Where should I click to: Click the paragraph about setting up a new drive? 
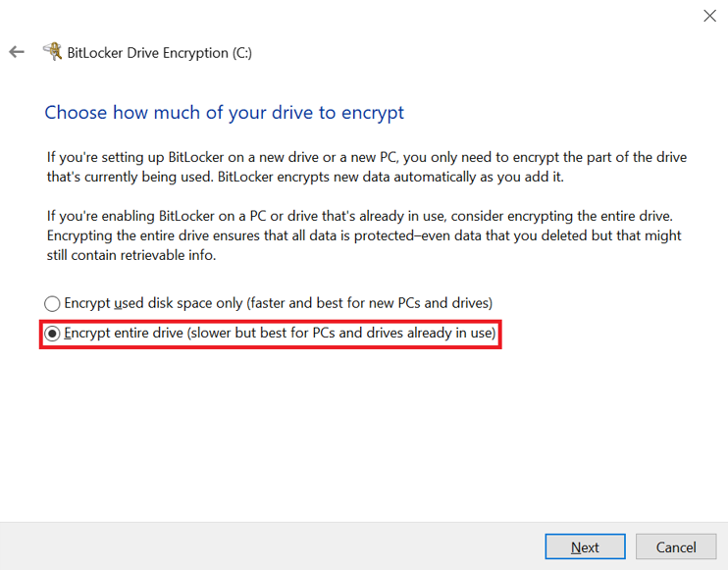point(367,167)
